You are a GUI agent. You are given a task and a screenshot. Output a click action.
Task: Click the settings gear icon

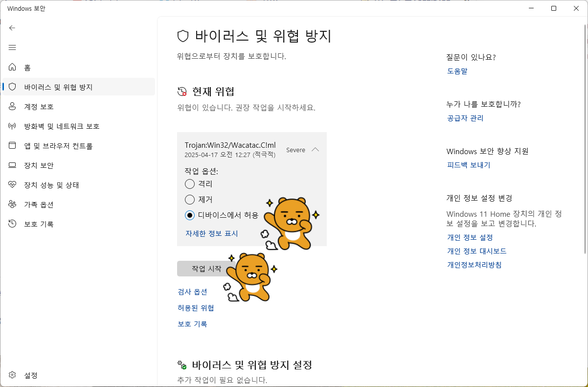[12, 375]
